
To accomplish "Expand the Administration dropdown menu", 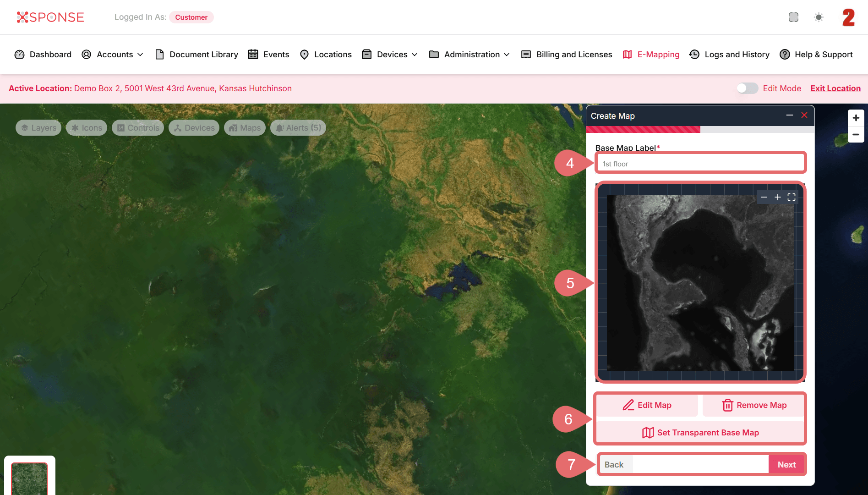I will point(470,55).
